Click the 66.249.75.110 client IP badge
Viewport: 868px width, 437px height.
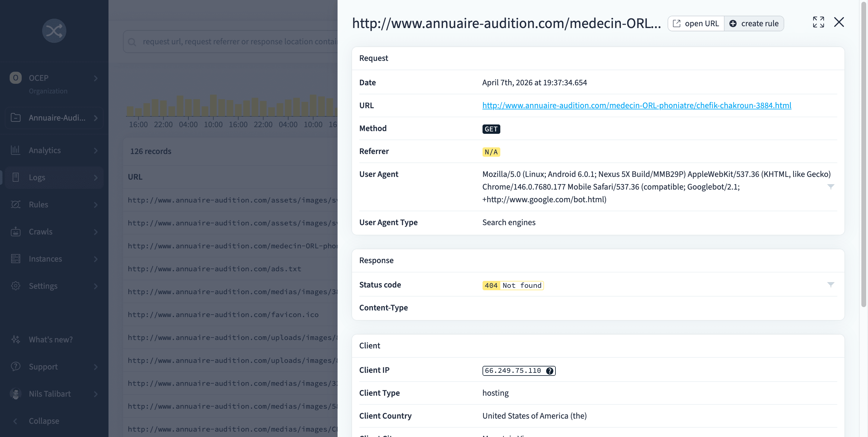(x=519, y=371)
